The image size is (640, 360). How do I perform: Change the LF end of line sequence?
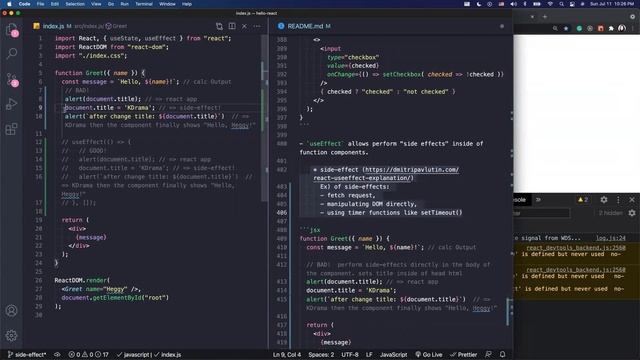[x=369, y=355]
